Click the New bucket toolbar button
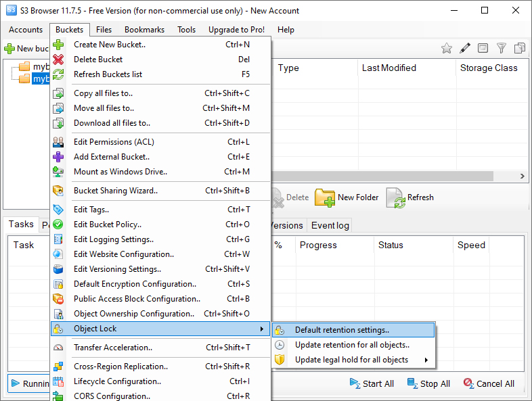This screenshot has height=401, width=532. click(x=26, y=49)
